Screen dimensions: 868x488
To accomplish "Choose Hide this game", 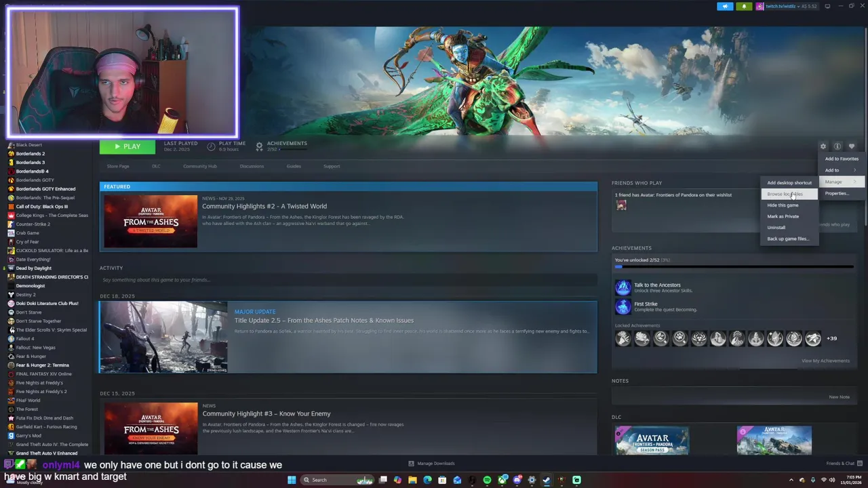I will [789, 205].
